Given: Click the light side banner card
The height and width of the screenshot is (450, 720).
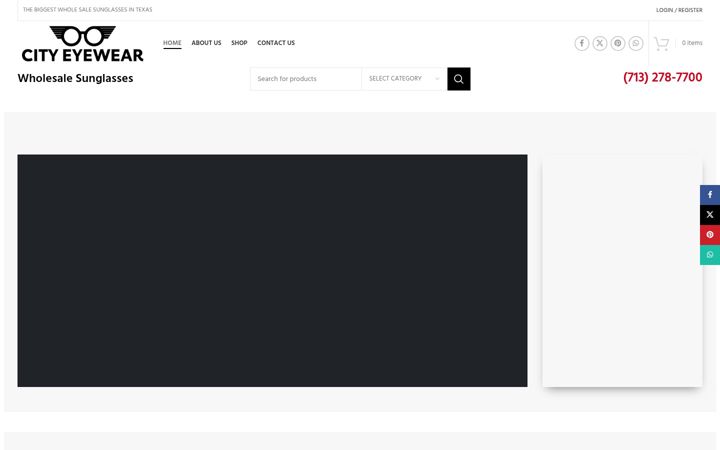Looking at the screenshot, I should [622, 270].
